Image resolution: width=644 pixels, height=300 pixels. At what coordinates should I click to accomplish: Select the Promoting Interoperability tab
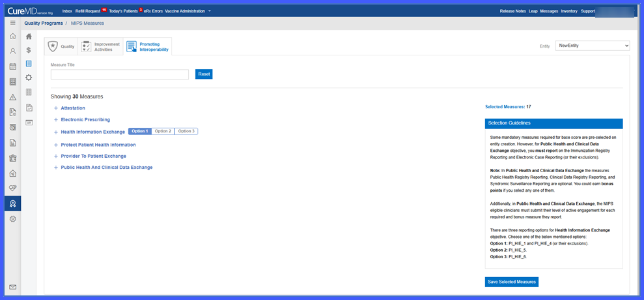(148, 46)
